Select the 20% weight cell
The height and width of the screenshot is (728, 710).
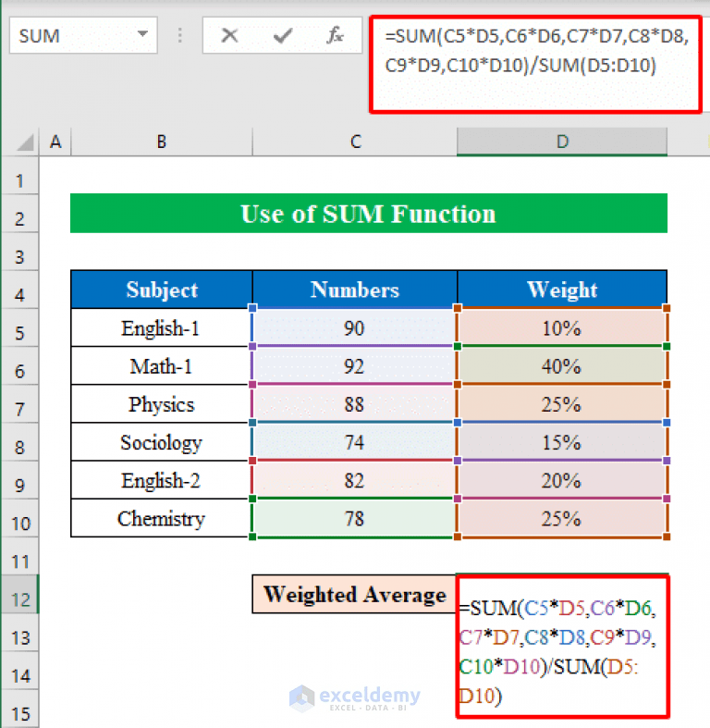click(562, 480)
